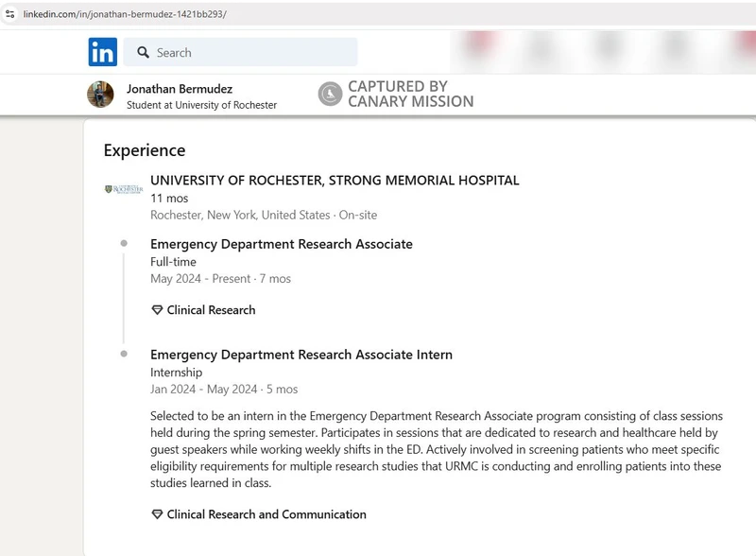Viewport: 756px width, 556px height.
Task: Focus the LinkedIn Search field
Action: pos(241,52)
